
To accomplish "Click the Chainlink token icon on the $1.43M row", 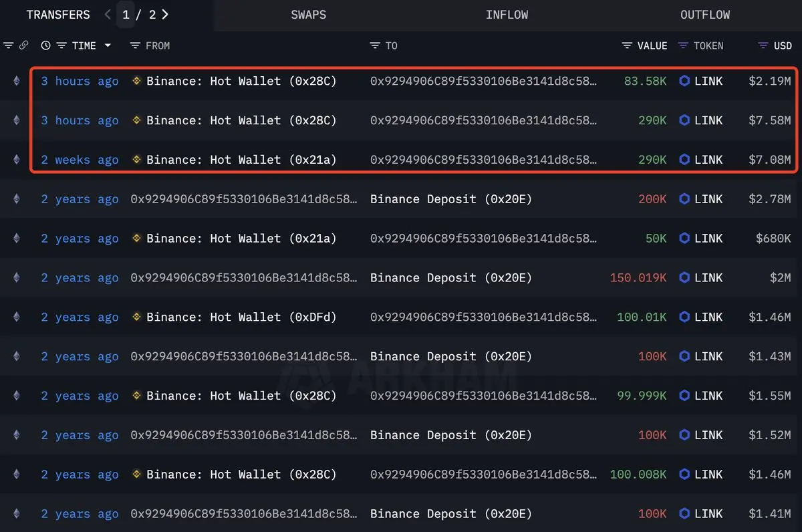I will pos(684,356).
